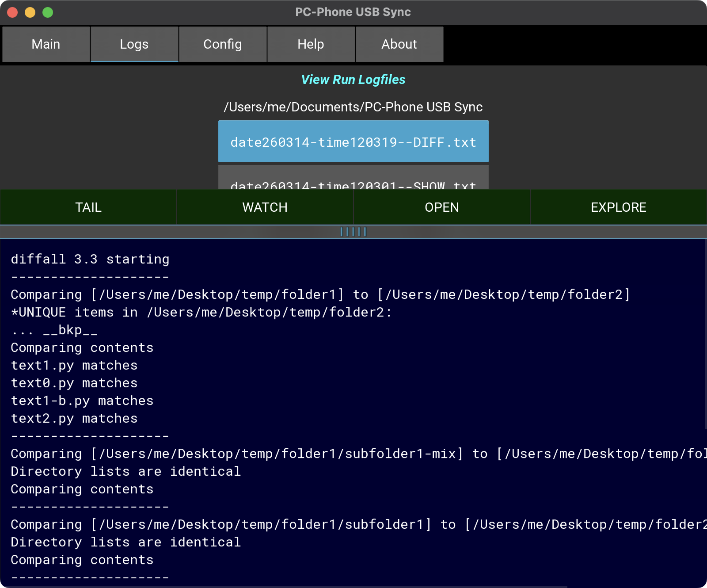Go to the Help tab
The height and width of the screenshot is (588, 707).
point(311,44)
